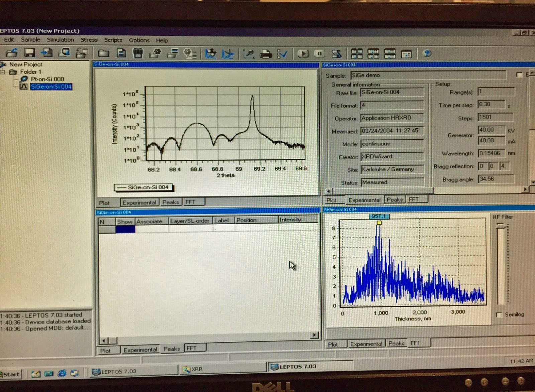Click the Wavelength field 0.15406
Viewport: 535px width, 392px height.
492,153
